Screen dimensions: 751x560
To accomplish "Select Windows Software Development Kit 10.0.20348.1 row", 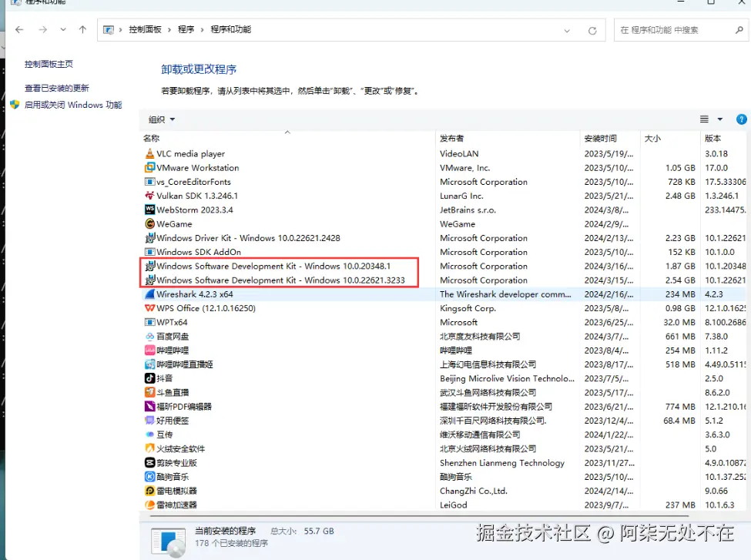I will click(x=445, y=267).
